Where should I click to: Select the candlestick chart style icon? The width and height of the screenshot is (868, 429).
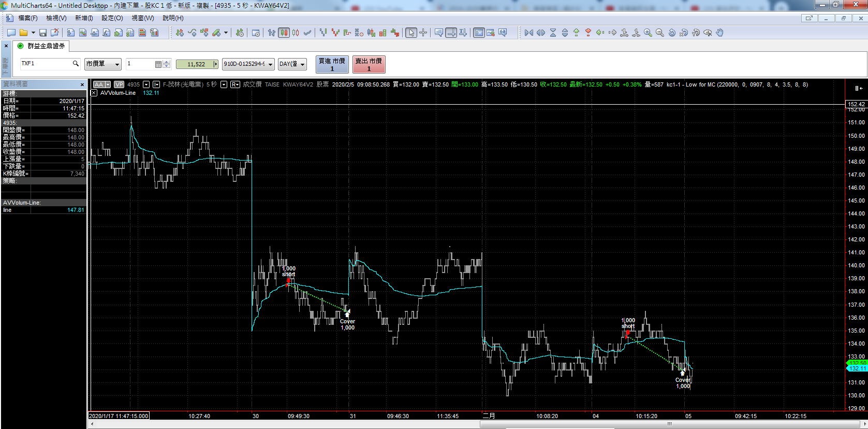pos(284,33)
